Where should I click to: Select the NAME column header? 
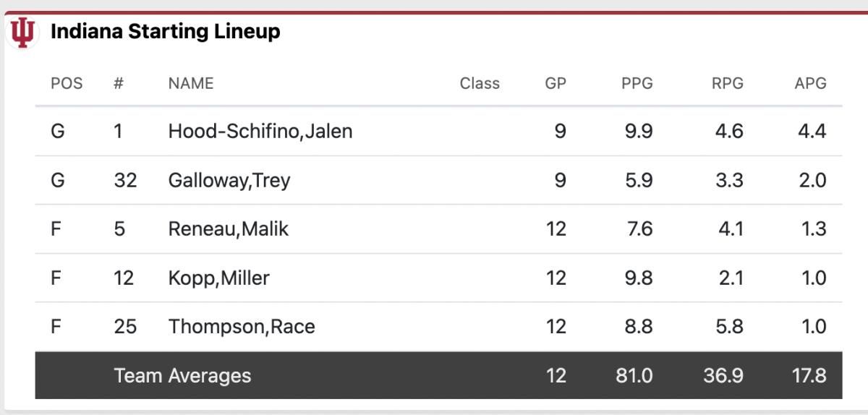click(191, 83)
